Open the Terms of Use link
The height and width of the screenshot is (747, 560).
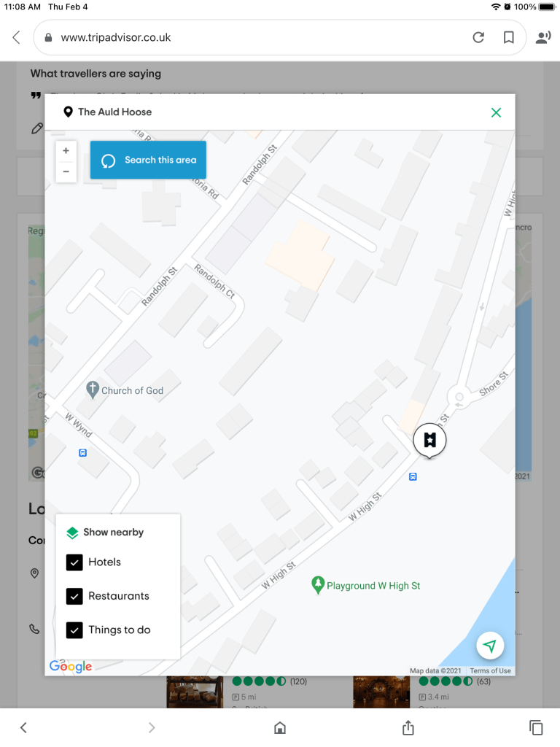coord(490,671)
